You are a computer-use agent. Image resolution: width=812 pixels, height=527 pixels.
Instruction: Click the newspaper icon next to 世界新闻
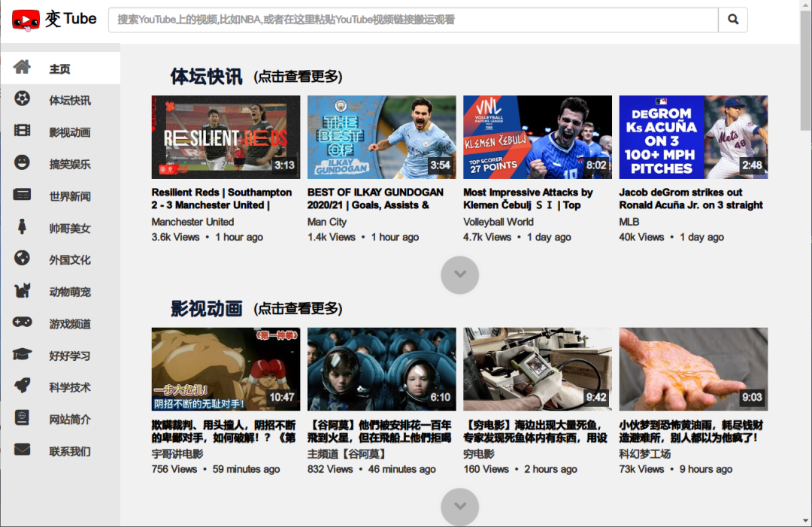point(23,195)
